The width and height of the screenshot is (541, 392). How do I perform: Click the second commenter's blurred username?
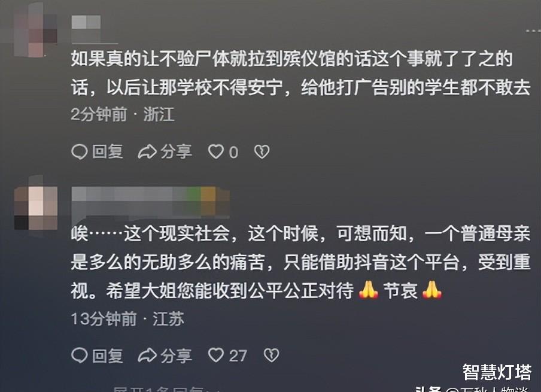(x=150, y=202)
